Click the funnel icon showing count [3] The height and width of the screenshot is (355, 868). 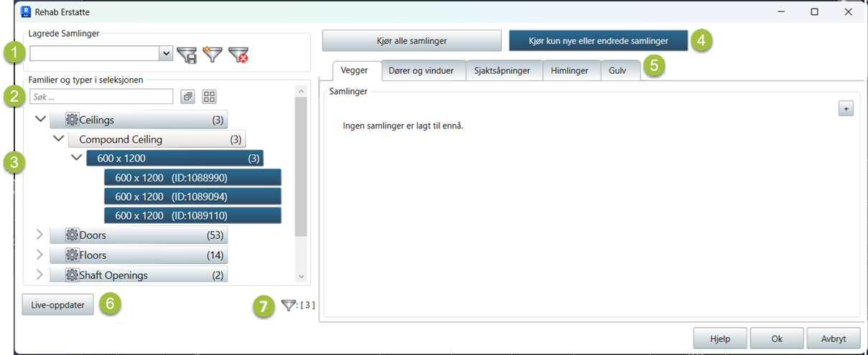pos(288,306)
